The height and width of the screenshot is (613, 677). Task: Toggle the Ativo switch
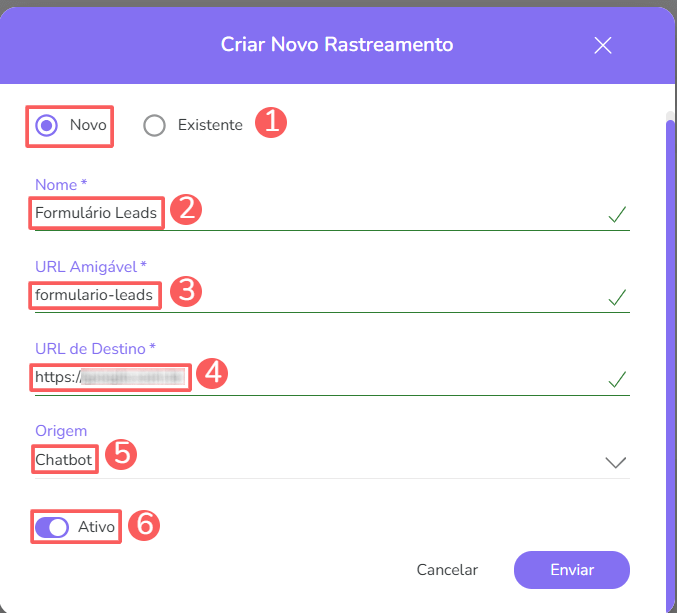51,526
